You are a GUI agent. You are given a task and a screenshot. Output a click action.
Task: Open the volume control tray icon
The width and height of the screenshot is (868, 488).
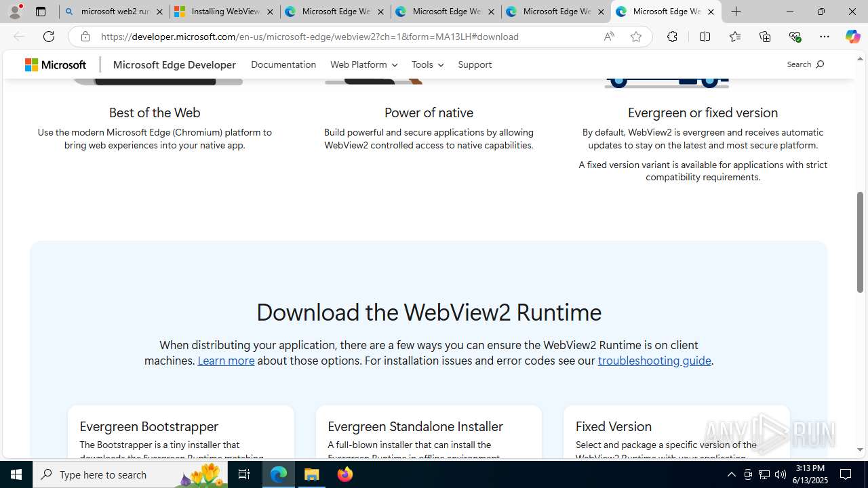[x=780, y=474]
